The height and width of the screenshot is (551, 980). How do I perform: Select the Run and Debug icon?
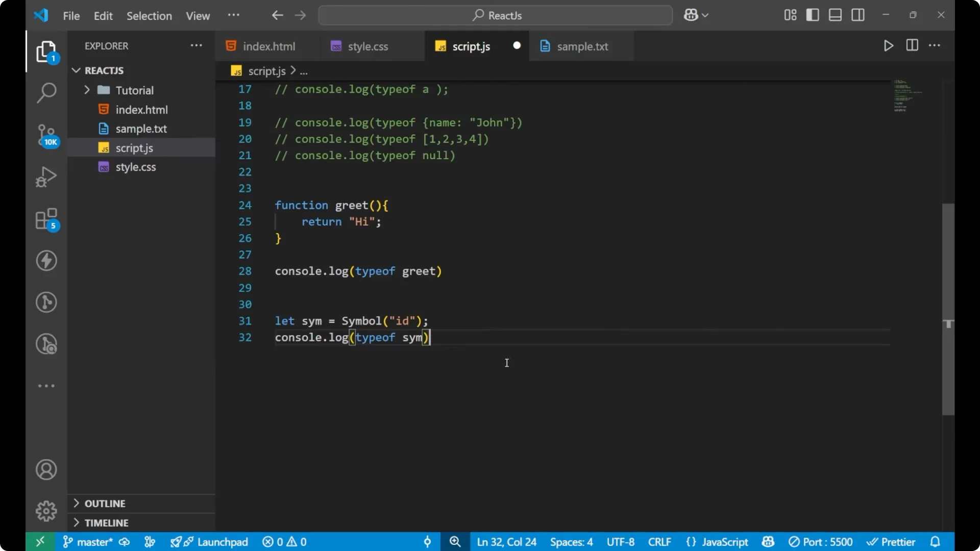(x=46, y=176)
